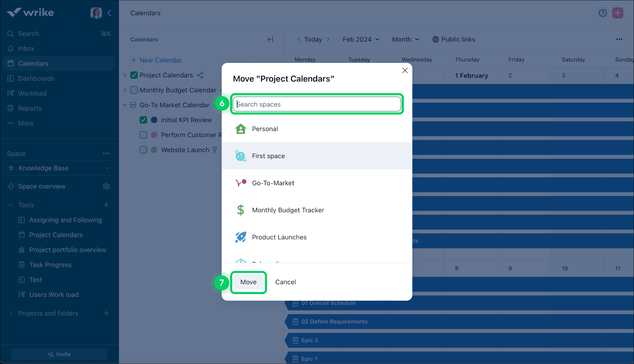Select the Dashboards icon in sidebar

[11, 78]
